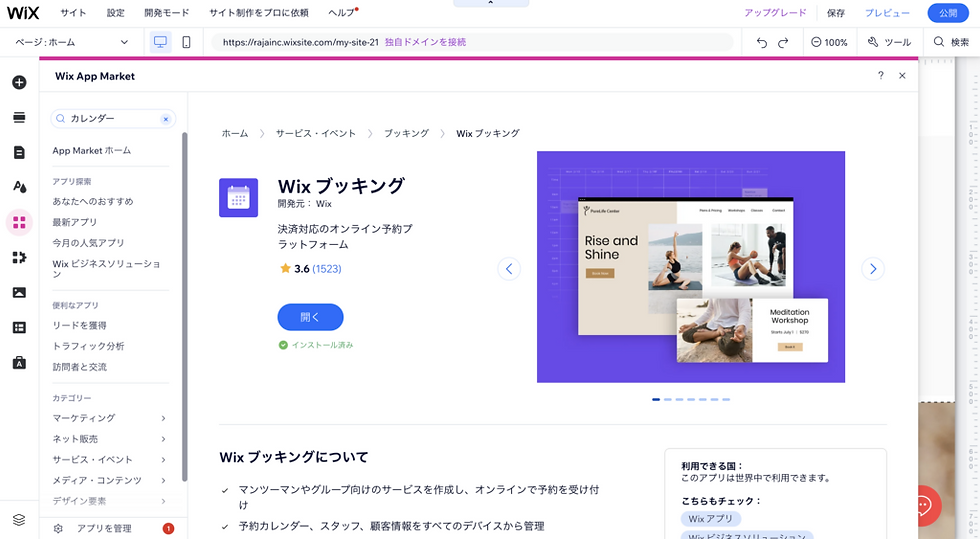The height and width of the screenshot is (539, 980).
Task: Open the CMS table icon in sidebar
Action: (19, 328)
